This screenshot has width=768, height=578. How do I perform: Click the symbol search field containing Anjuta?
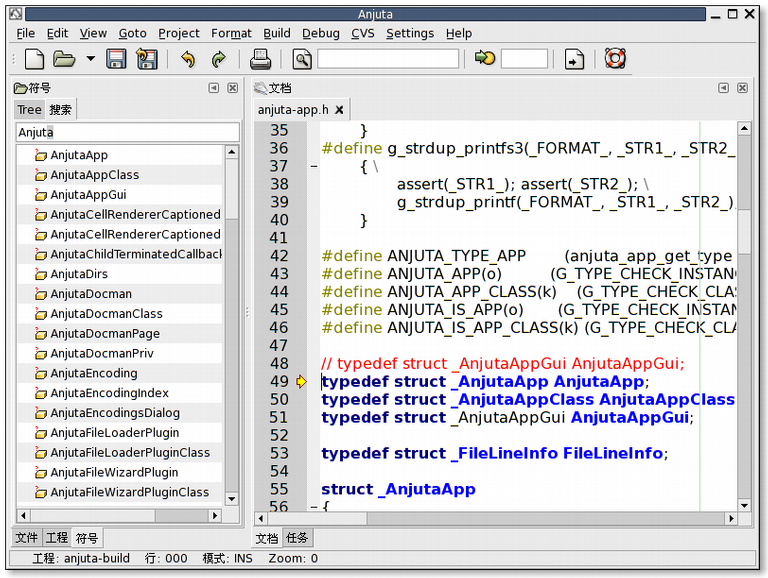(127, 132)
